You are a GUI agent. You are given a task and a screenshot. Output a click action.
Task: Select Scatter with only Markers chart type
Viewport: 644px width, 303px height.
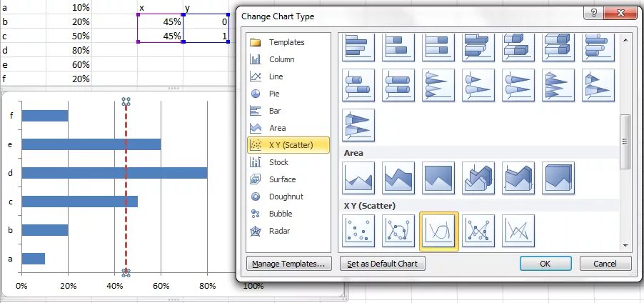click(360, 231)
